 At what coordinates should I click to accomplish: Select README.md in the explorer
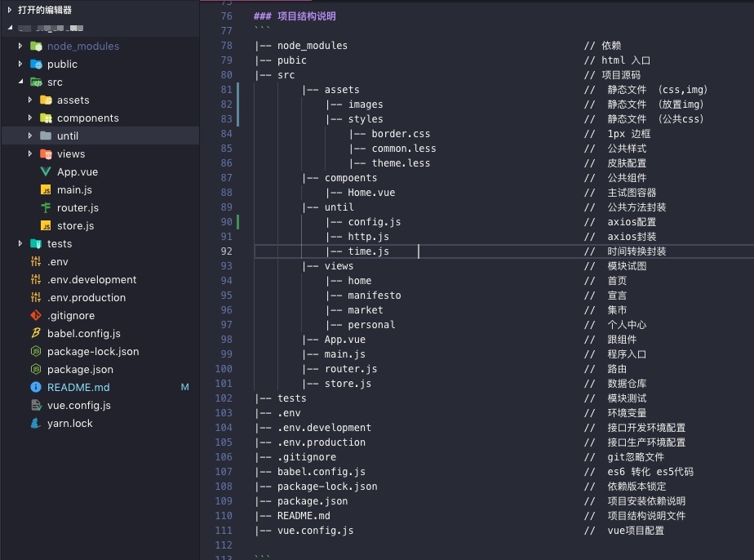(78, 387)
